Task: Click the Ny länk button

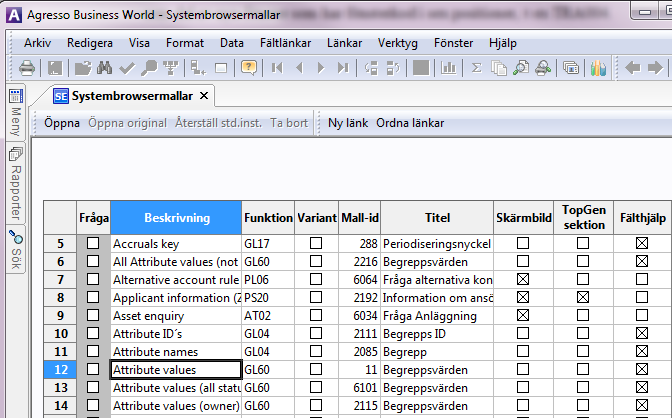Action: coord(348,123)
